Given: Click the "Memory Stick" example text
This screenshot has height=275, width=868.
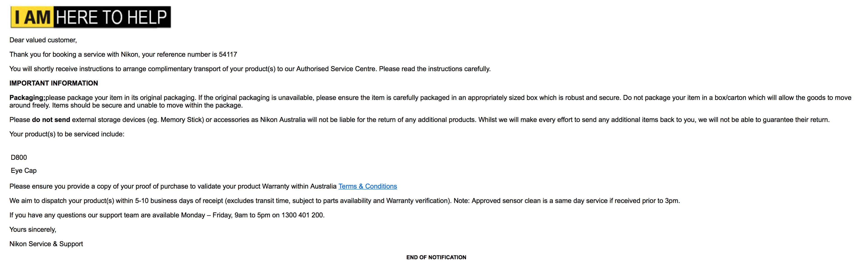Looking at the screenshot, I should click(182, 120).
